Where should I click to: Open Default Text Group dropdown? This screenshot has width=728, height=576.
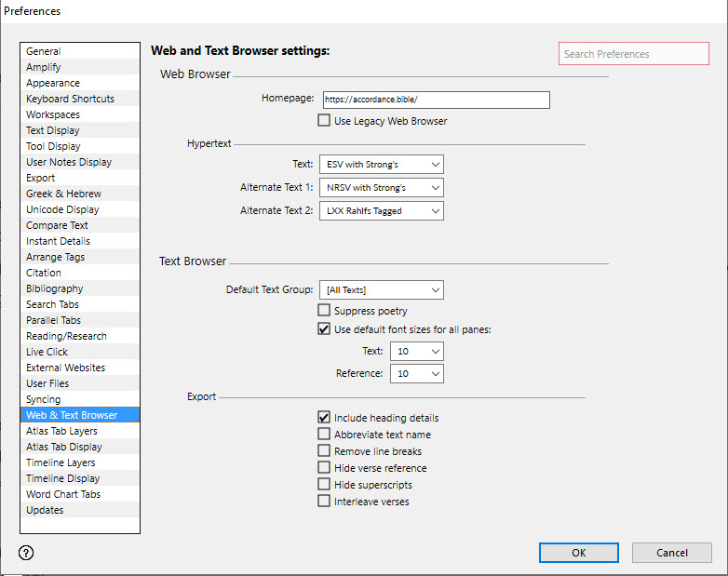click(381, 290)
